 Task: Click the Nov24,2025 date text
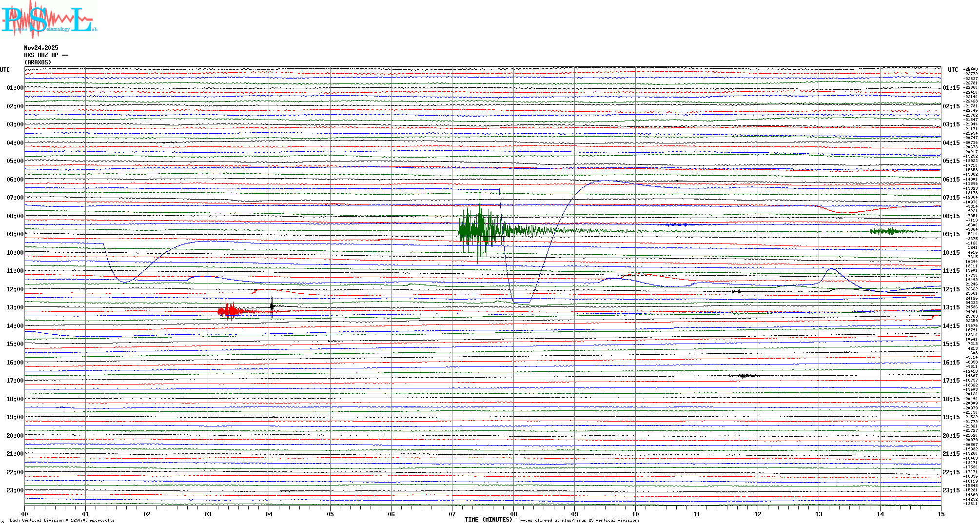pyautogui.click(x=41, y=48)
